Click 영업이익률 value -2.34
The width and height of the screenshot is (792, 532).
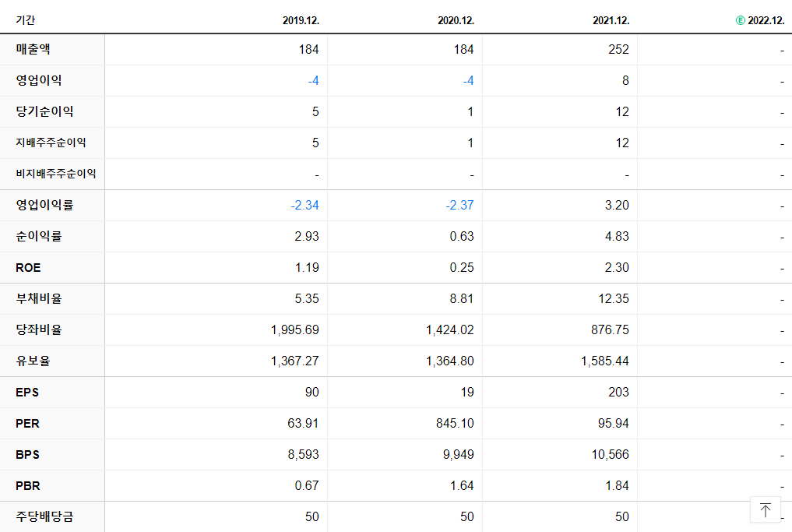tap(304, 206)
